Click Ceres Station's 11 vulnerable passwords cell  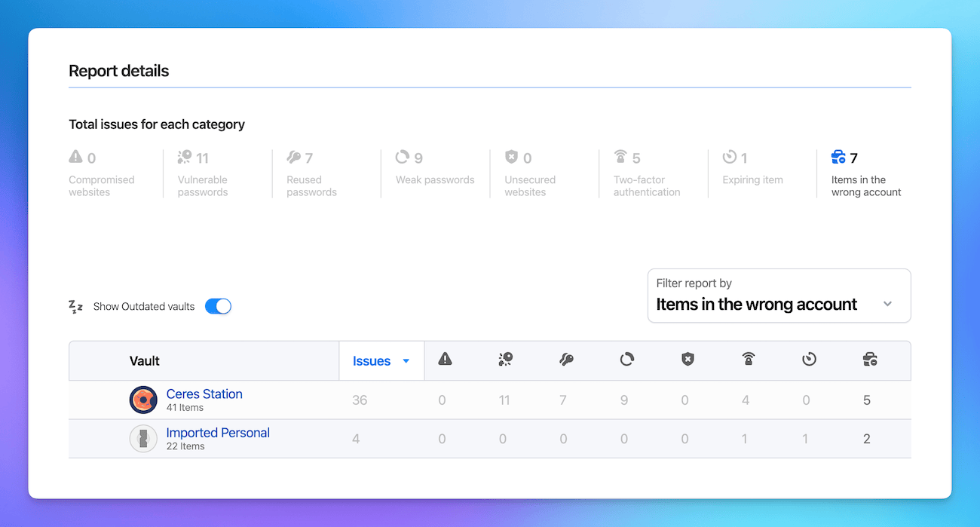click(504, 400)
